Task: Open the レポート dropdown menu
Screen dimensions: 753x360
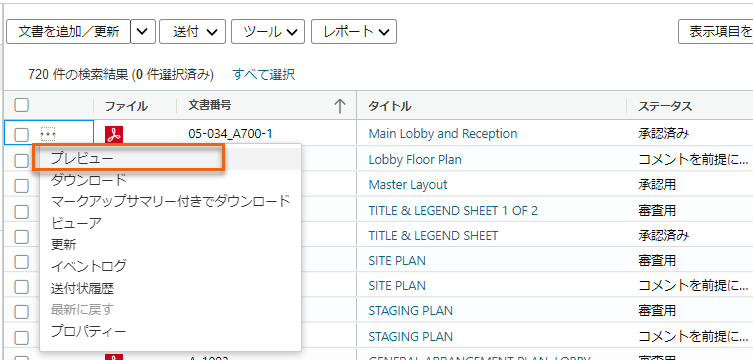Action: [x=354, y=32]
